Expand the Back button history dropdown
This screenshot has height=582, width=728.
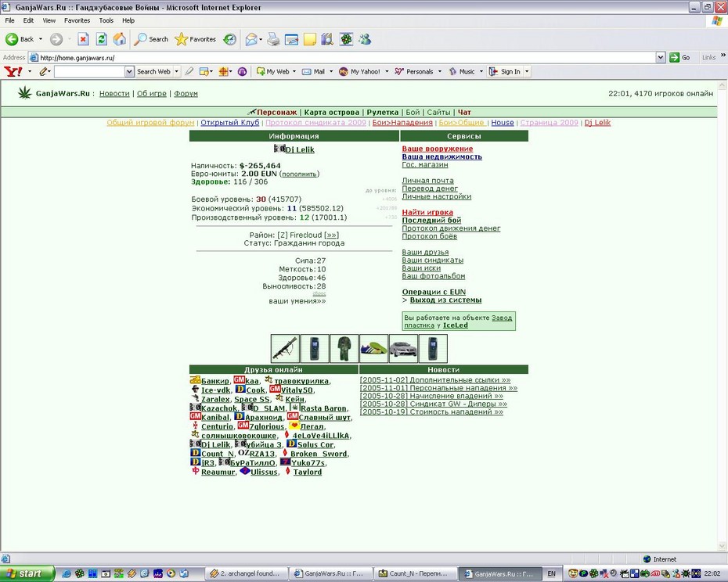tap(41, 39)
